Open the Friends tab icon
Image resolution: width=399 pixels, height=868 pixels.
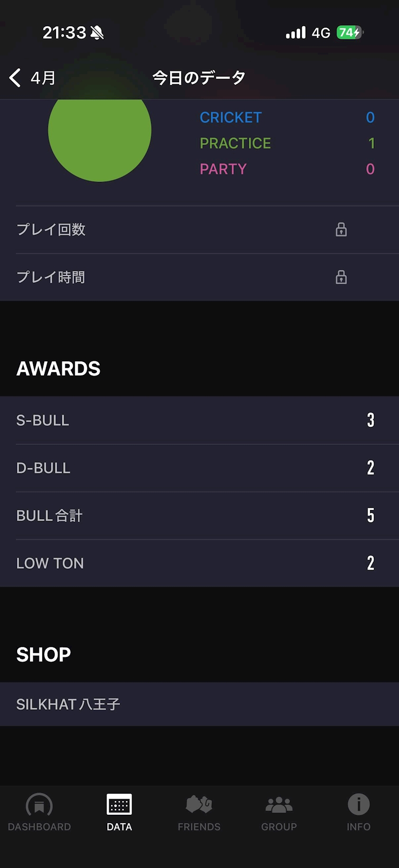(x=199, y=805)
